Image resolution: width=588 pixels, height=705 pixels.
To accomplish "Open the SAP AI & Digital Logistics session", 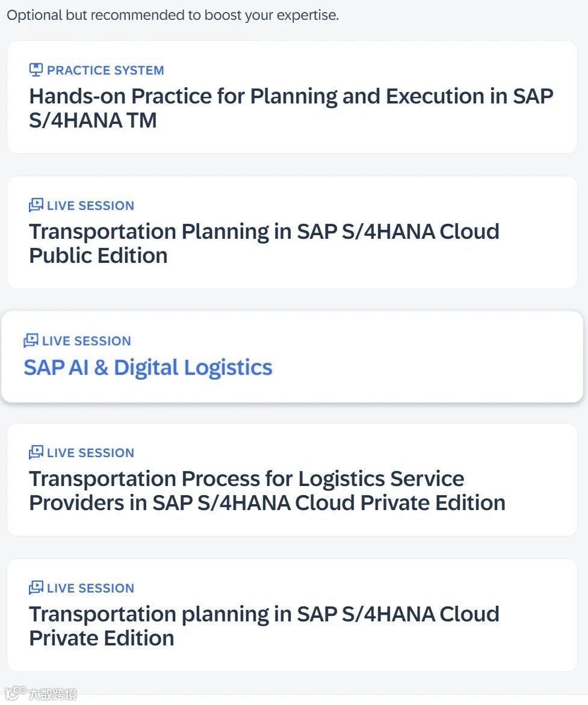I will click(148, 368).
